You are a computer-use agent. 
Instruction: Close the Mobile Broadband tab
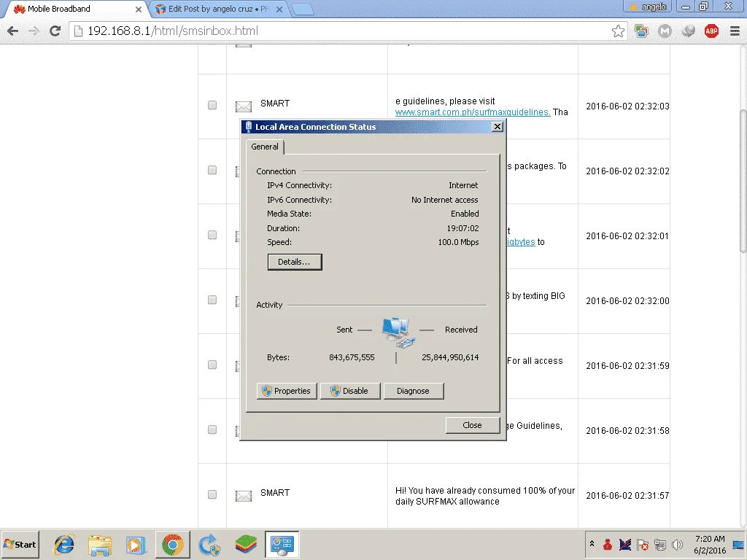[x=138, y=9]
